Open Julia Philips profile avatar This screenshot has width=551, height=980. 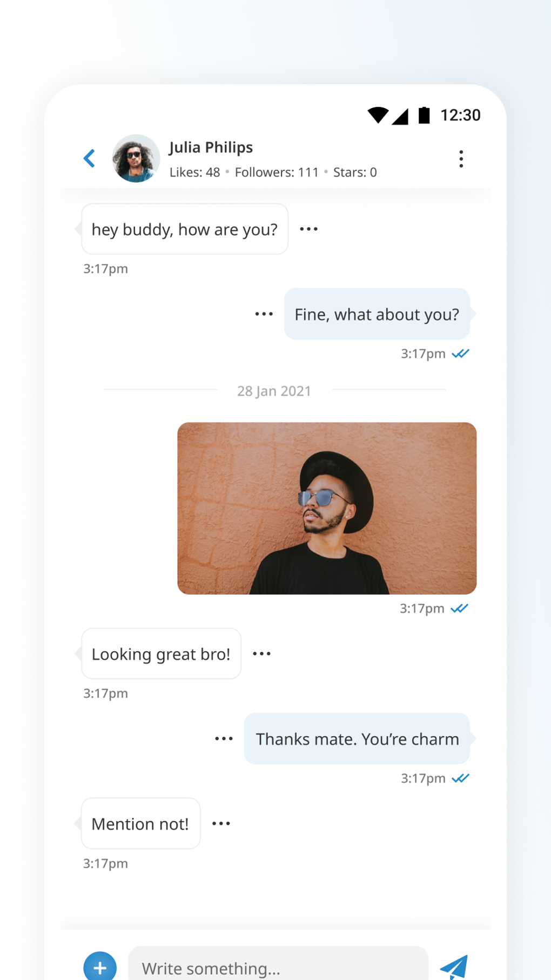click(x=136, y=158)
